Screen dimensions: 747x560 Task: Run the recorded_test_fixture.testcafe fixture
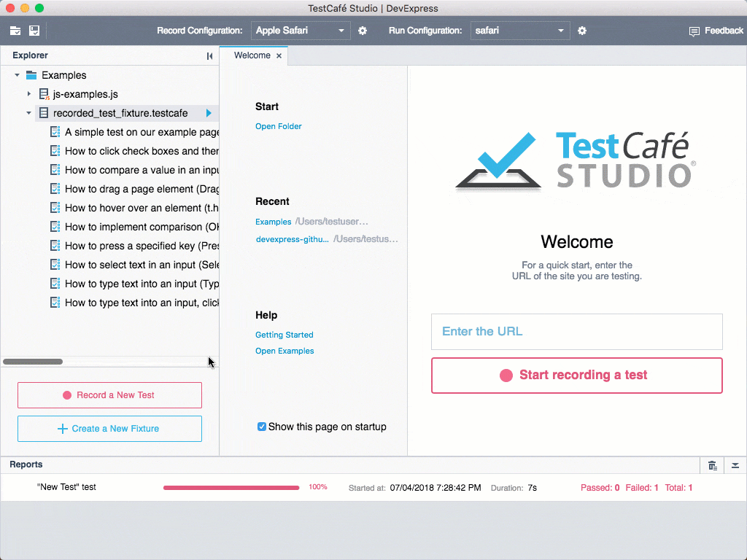(209, 113)
